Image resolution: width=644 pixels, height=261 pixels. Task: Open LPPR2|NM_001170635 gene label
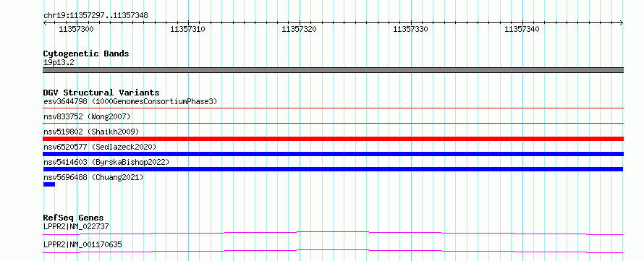pos(82,245)
